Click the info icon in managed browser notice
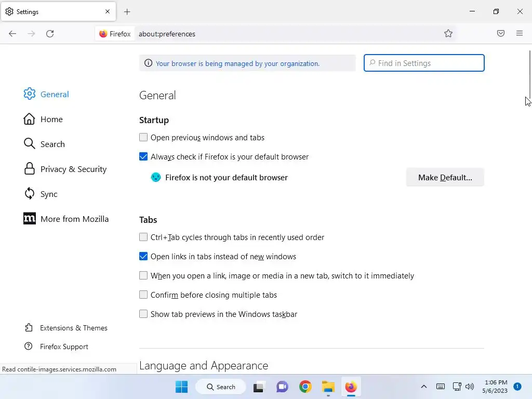 click(x=148, y=63)
